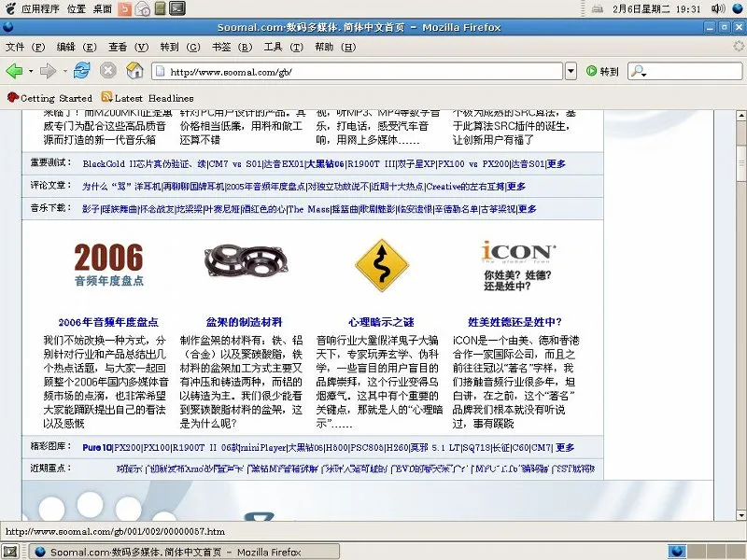
Task: Open the 大黑钻06 link in 重要测试 row
Action: [x=325, y=164]
